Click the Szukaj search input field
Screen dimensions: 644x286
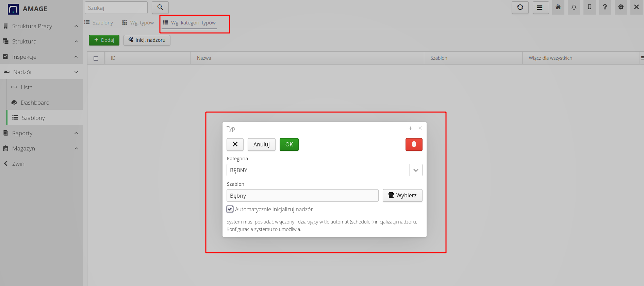pyautogui.click(x=116, y=8)
